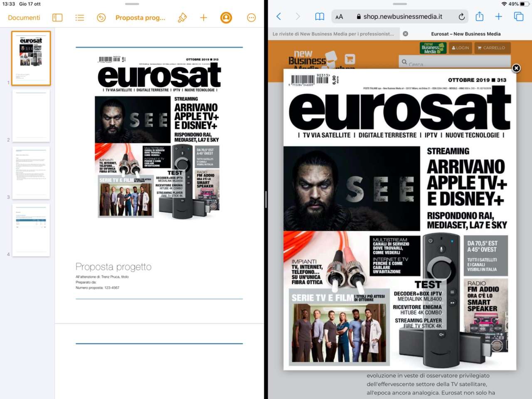Grab the split view divider handle

(266, 199)
